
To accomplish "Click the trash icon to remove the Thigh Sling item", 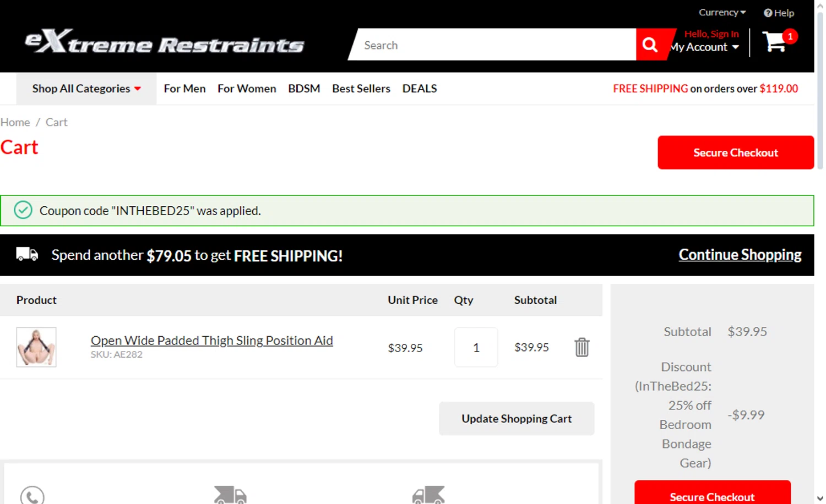I will pos(582,347).
